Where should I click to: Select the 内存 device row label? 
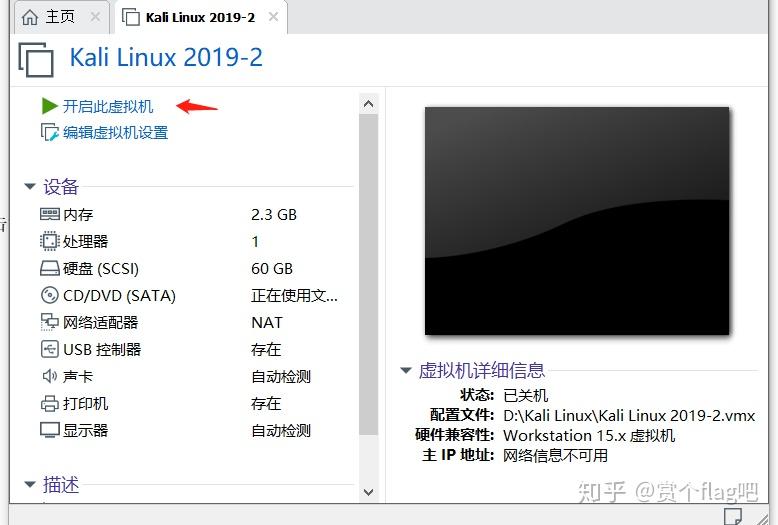click(78, 214)
